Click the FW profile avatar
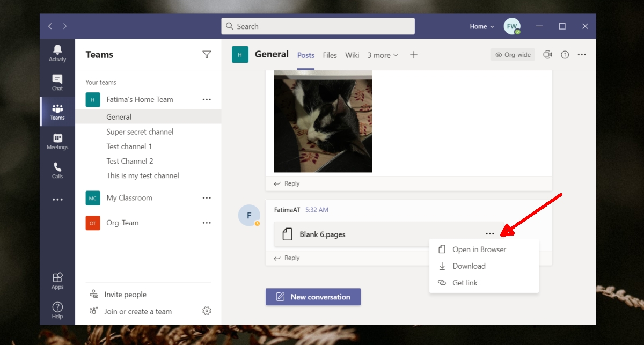This screenshot has height=345, width=644. pyautogui.click(x=512, y=26)
